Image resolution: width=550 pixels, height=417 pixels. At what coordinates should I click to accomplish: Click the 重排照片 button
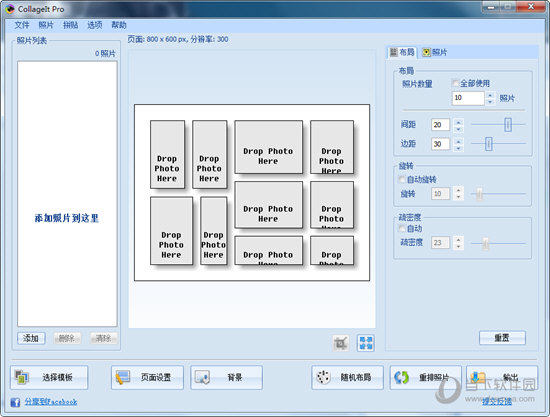coord(425,377)
